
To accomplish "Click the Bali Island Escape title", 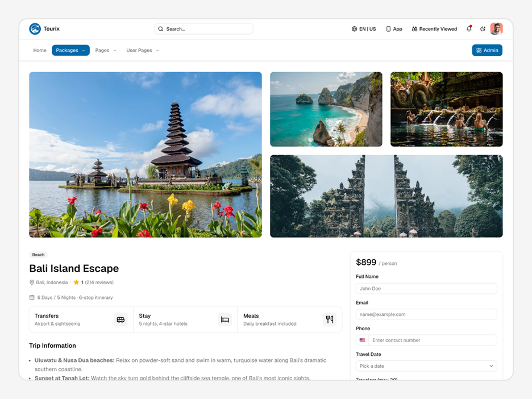I will pos(74,268).
